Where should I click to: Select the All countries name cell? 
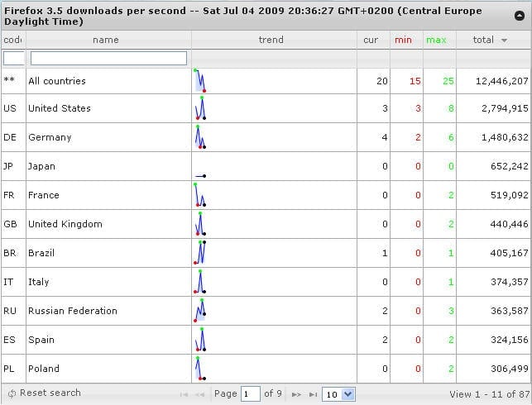click(x=108, y=81)
